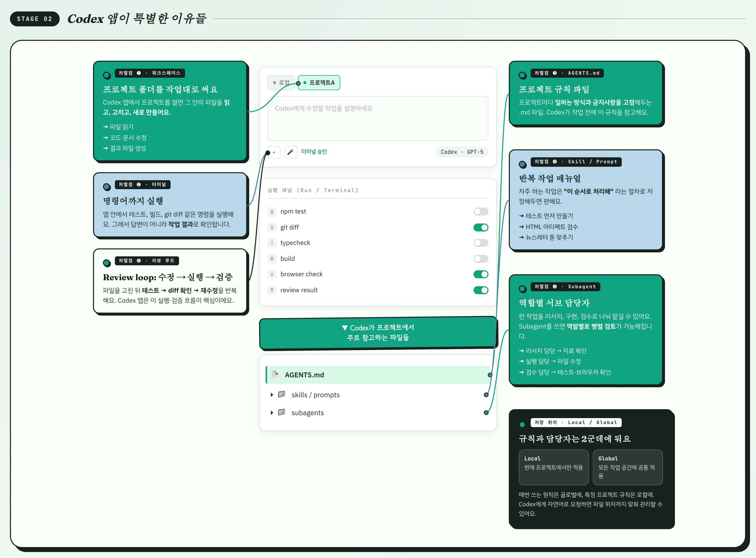Click the Local storage card

pyautogui.click(x=554, y=467)
